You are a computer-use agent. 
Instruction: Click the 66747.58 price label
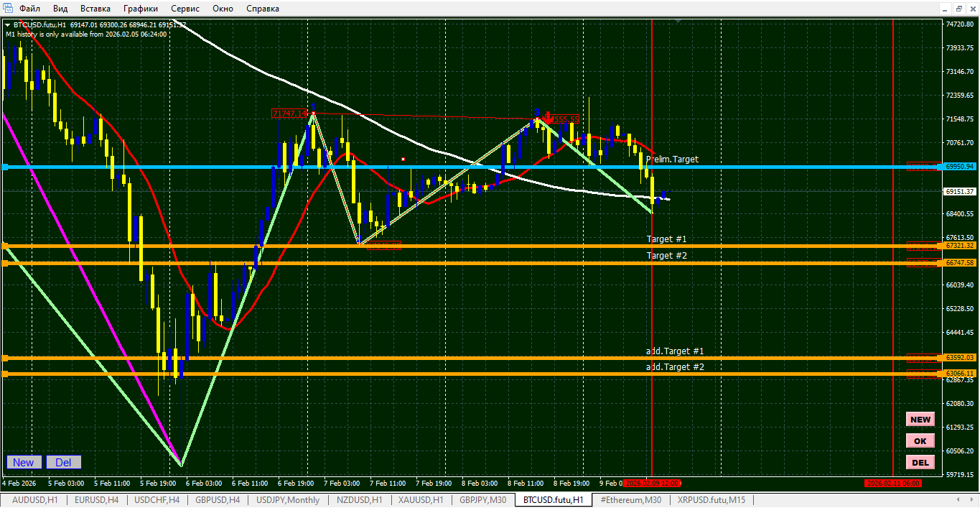tap(960, 263)
